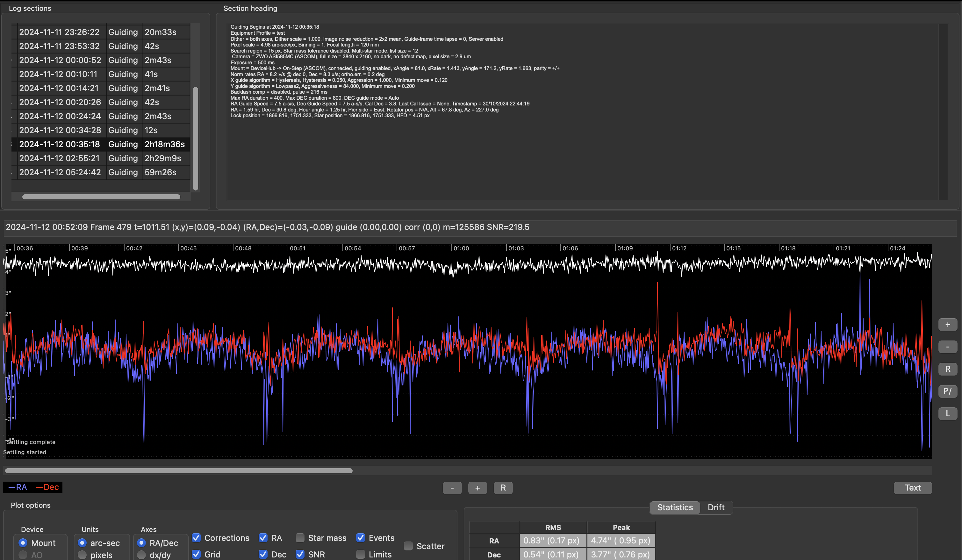Click the vertical zoom in plus button

pos(947,325)
